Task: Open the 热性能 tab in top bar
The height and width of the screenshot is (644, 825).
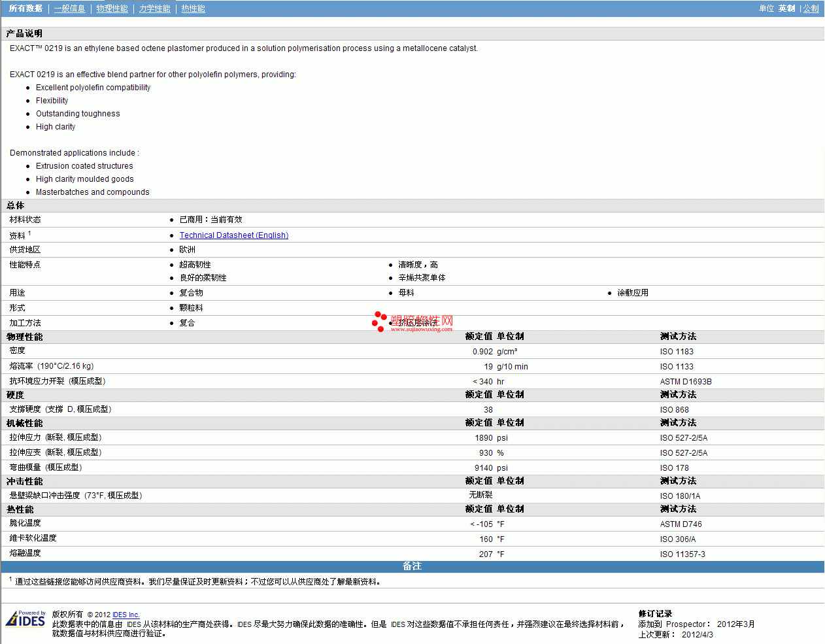Action: [x=193, y=8]
